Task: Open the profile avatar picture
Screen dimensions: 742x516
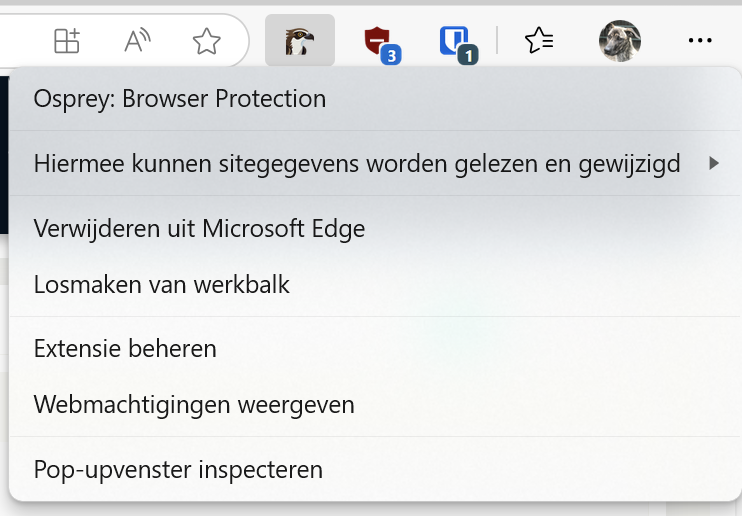Action: click(620, 41)
